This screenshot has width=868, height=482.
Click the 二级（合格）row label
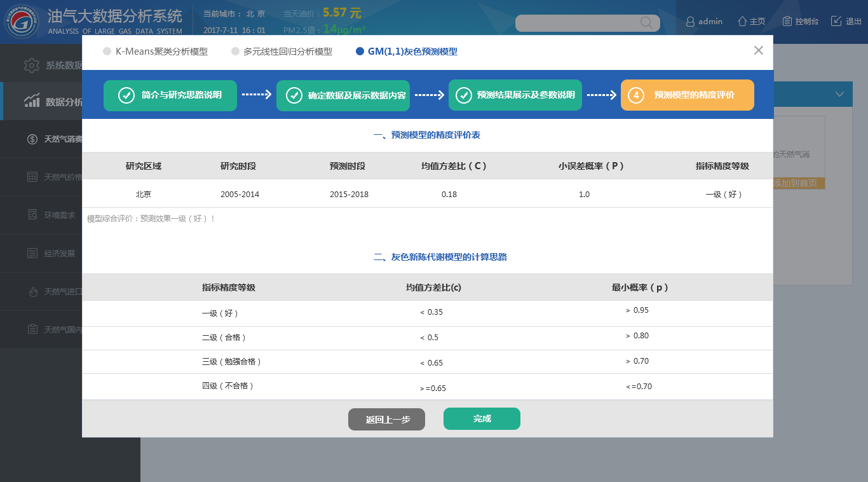(224, 338)
